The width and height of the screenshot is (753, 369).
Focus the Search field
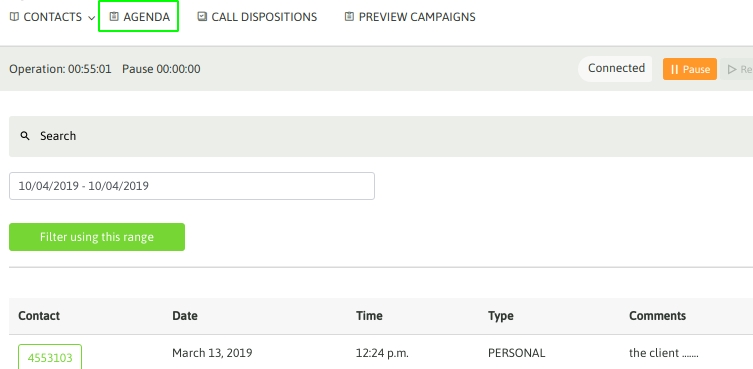tap(381, 136)
